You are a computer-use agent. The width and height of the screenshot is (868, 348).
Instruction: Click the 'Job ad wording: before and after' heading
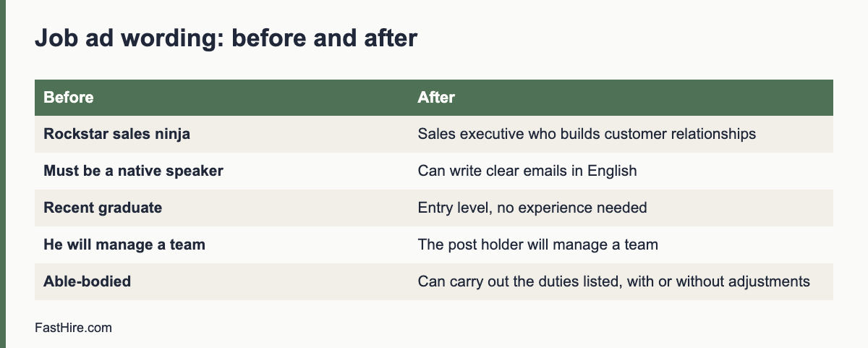click(x=226, y=38)
